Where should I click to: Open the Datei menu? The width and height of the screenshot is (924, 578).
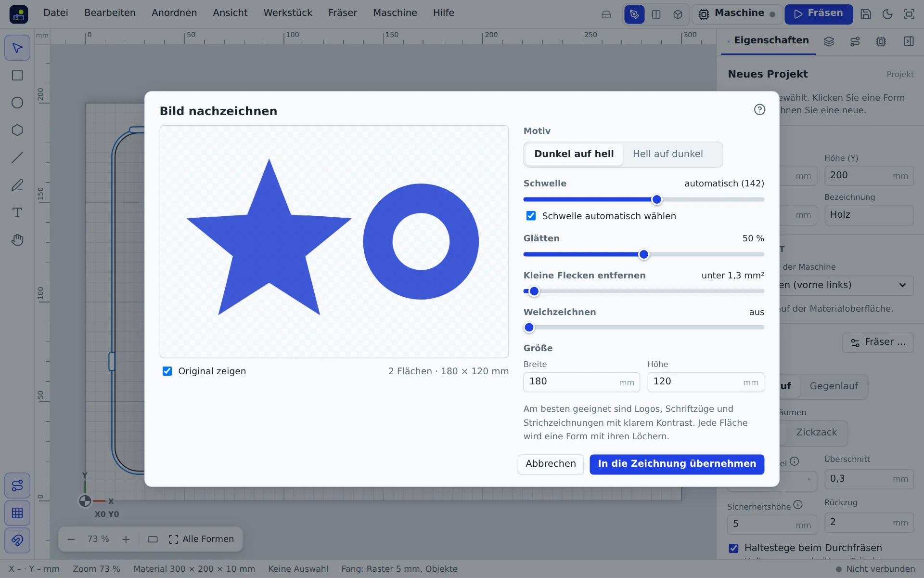[56, 13]
